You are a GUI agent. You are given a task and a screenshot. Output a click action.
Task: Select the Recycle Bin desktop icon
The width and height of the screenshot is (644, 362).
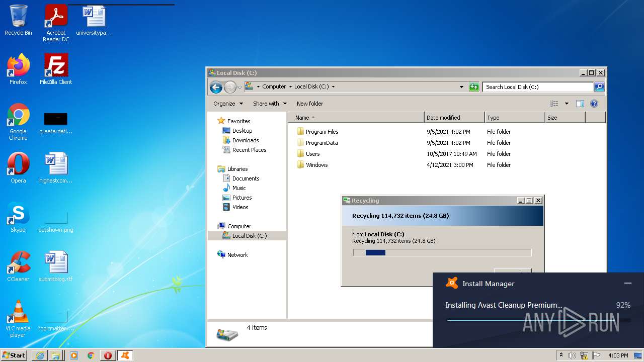coord(18,21)
